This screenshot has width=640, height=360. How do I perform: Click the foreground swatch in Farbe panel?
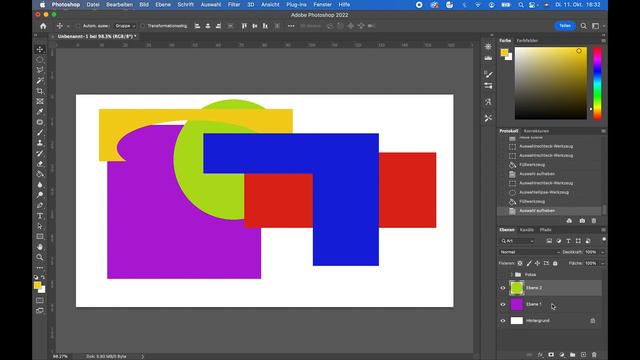point(504,52)
